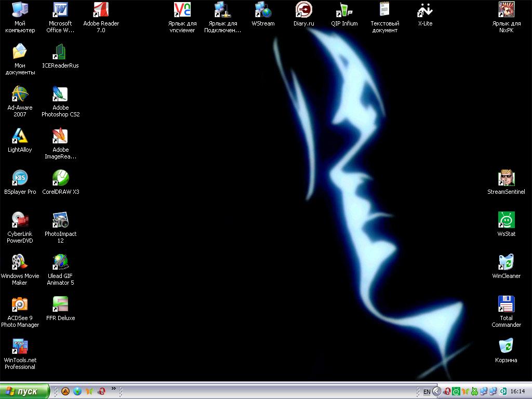Click the CyberLink PowerDVD shortcut

pyautogui.click(x=20, y=221)
